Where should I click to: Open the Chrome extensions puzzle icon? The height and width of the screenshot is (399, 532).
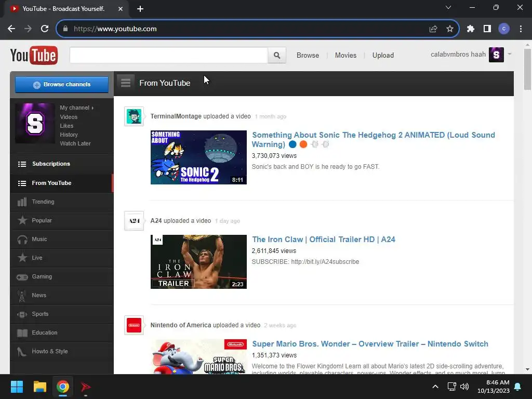click(470, 29)
